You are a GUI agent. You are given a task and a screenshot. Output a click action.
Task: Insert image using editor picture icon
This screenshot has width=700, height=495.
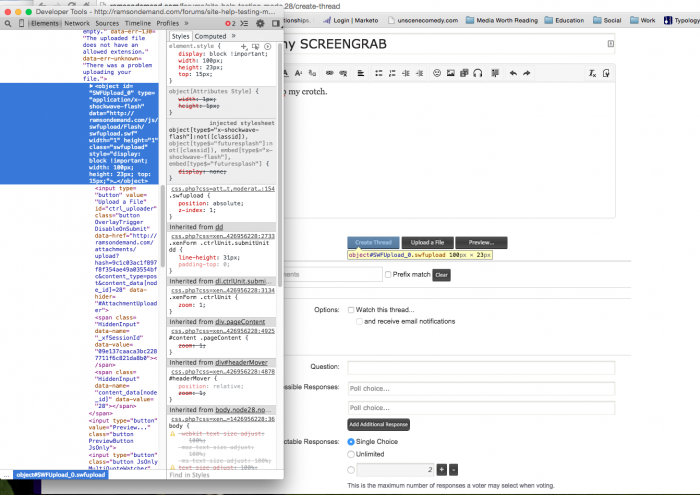click(450, 73)
